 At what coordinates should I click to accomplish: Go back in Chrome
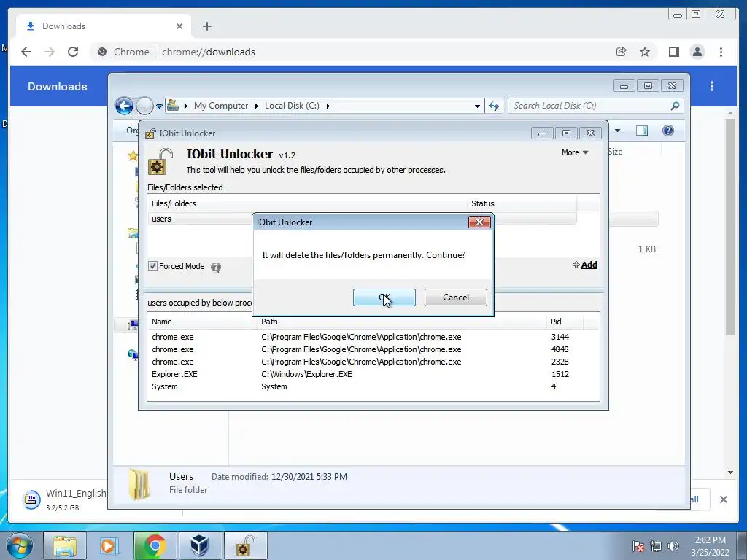26,52
